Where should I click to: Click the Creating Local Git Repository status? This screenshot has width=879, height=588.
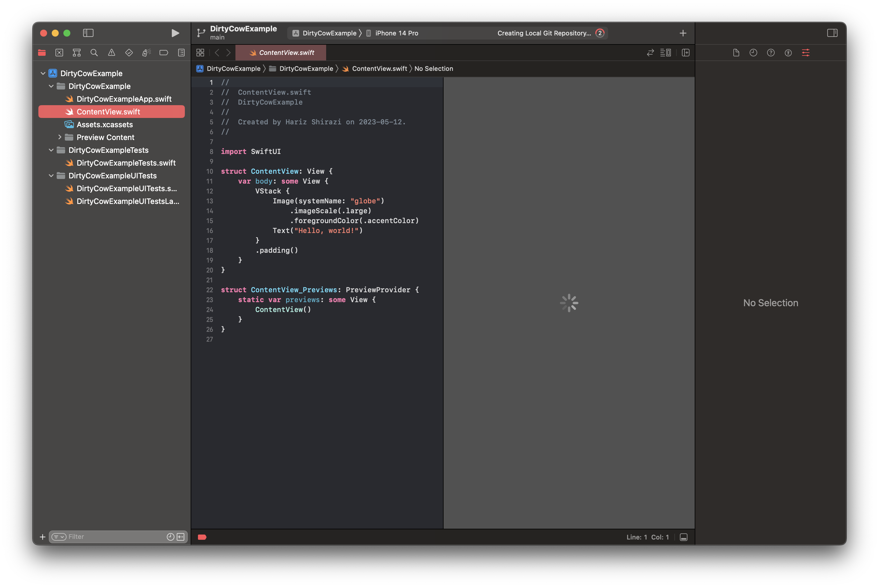click(544, 33)
